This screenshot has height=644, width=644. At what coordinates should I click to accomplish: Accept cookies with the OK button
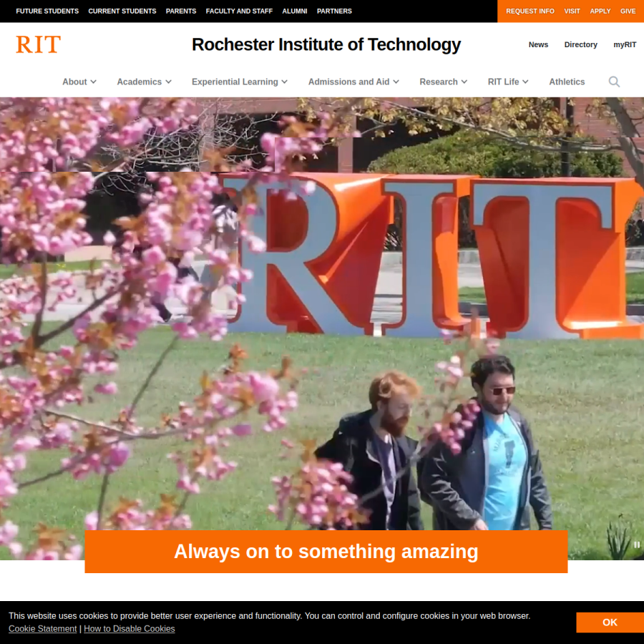point(610,623)
